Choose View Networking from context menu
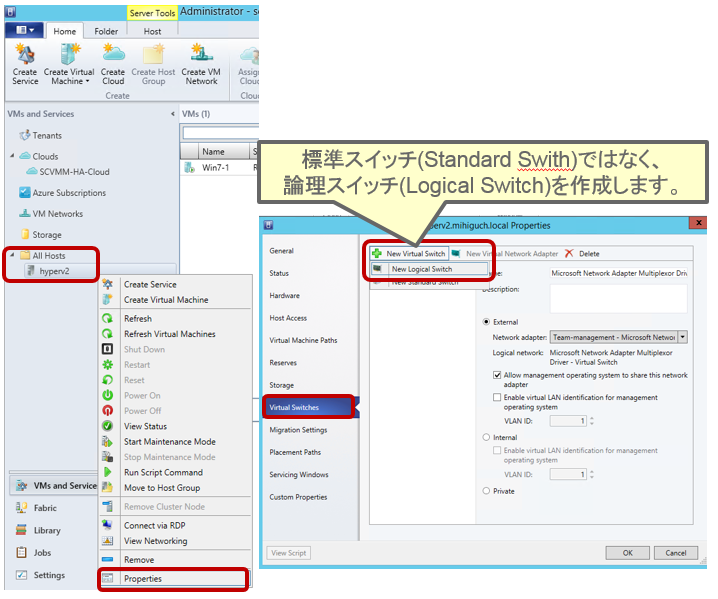The image size is (718, 599). coord(175,541)
